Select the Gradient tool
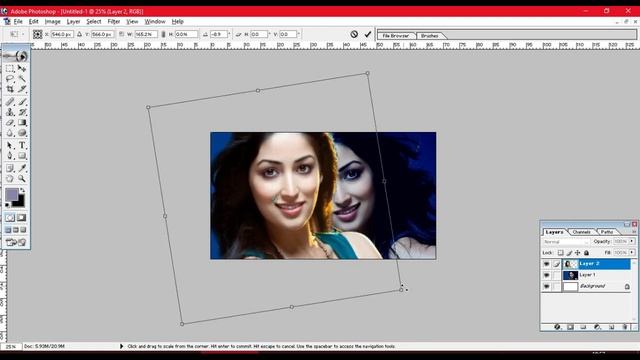This screenshot has height=360, width=640. click(x=22, y=122)
